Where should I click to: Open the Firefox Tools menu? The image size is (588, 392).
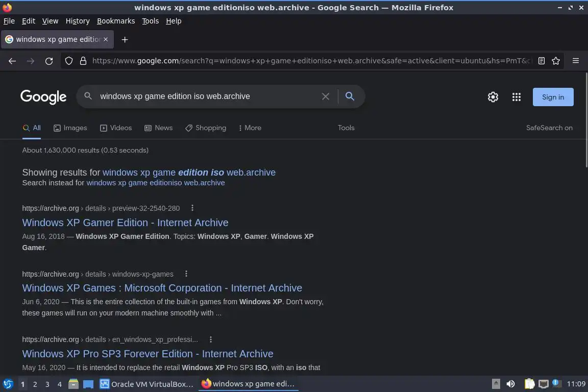(151, 21)
